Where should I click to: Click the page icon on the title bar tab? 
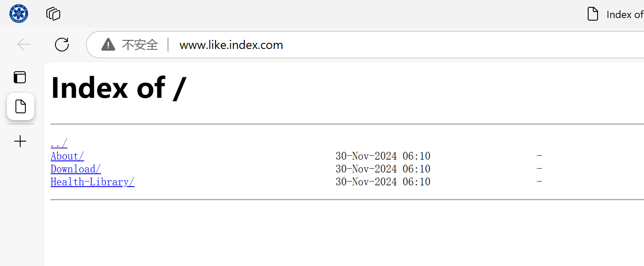tap(593, 14)
